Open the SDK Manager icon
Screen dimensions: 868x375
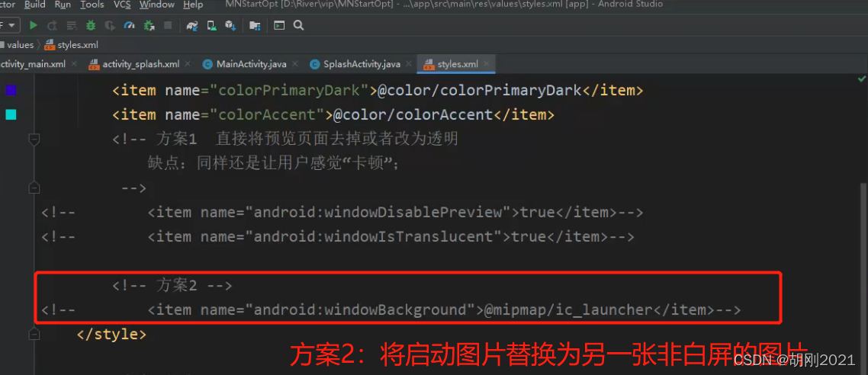[230, 25]
